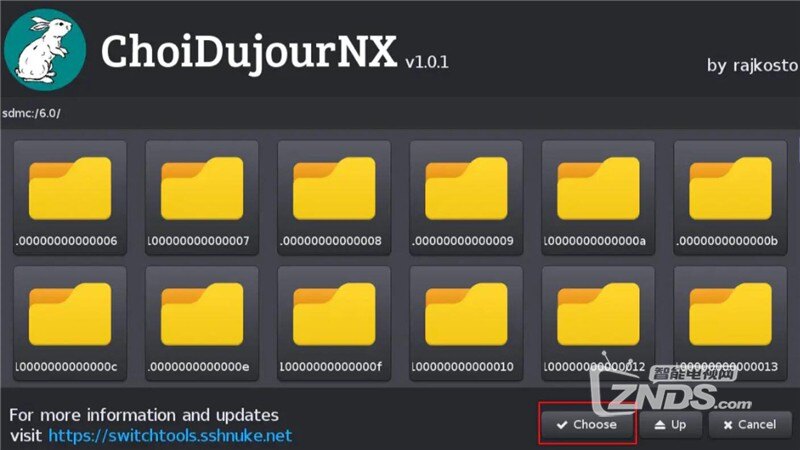
Task: Click the v1.0.1 version label
Action: [x=427, y=62]
